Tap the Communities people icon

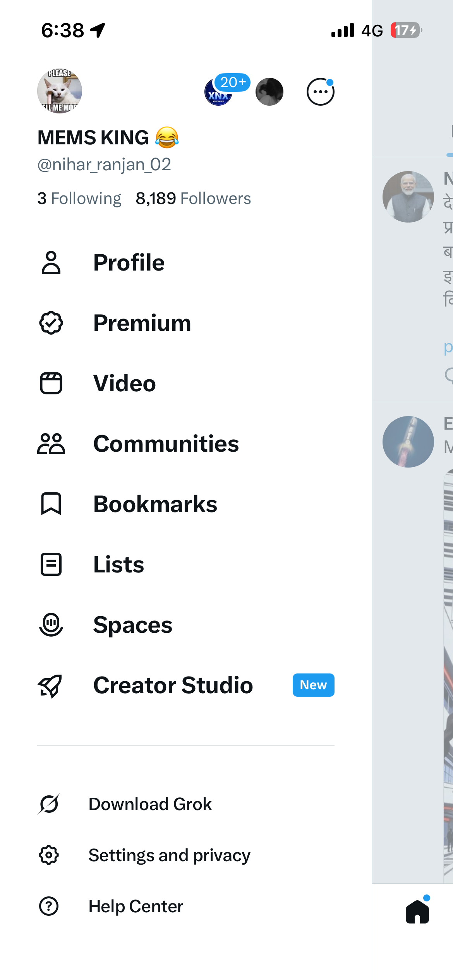51,444
